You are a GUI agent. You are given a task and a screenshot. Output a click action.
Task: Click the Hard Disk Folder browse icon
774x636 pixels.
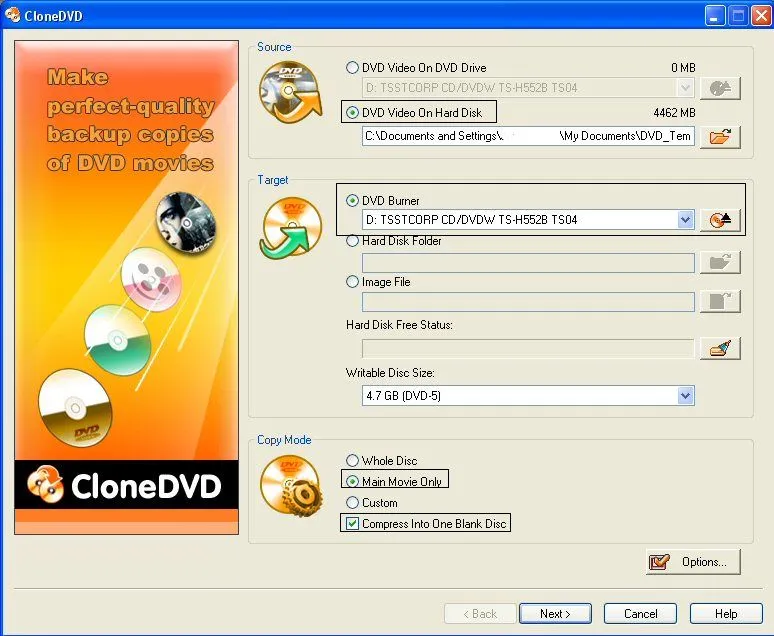[x=719, y=262]
